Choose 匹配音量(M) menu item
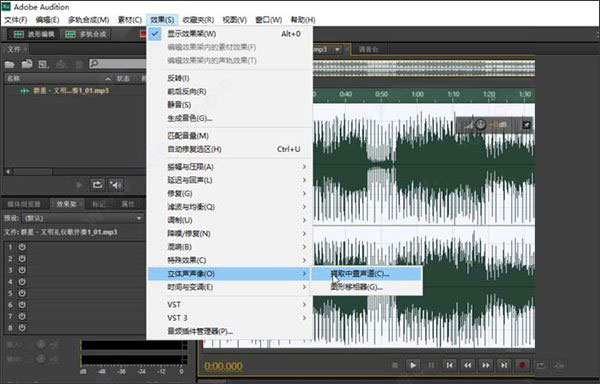Image resolution: width=600 pixels, height=384 pixels. pyautogui.click(x=230, y=136)
